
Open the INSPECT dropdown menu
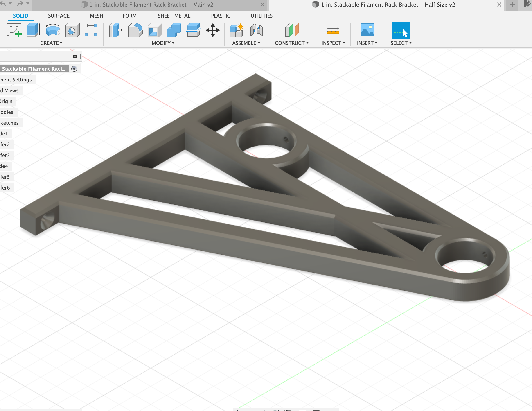(333, 43)
